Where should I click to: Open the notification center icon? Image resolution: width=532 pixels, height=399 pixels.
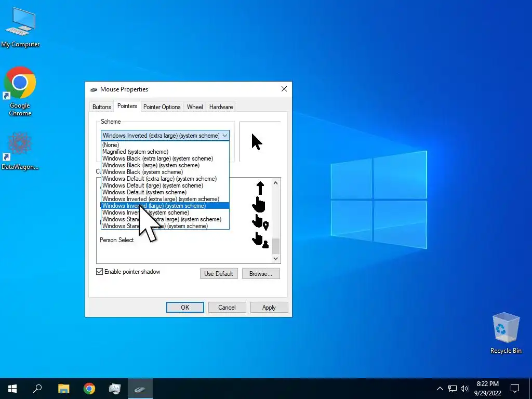pyautogui.click(x=515, y=389)
